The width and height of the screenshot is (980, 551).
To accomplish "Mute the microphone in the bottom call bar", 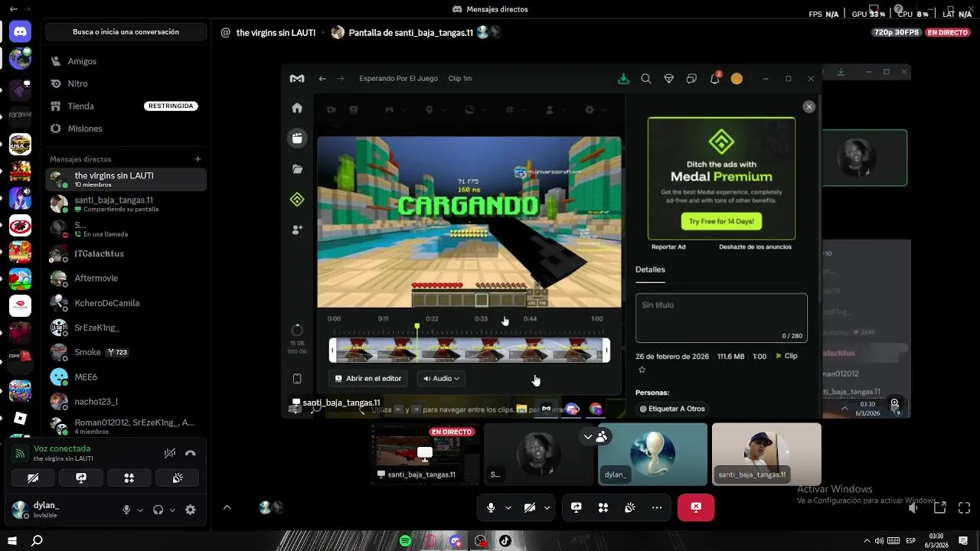I will click(491, 507).
